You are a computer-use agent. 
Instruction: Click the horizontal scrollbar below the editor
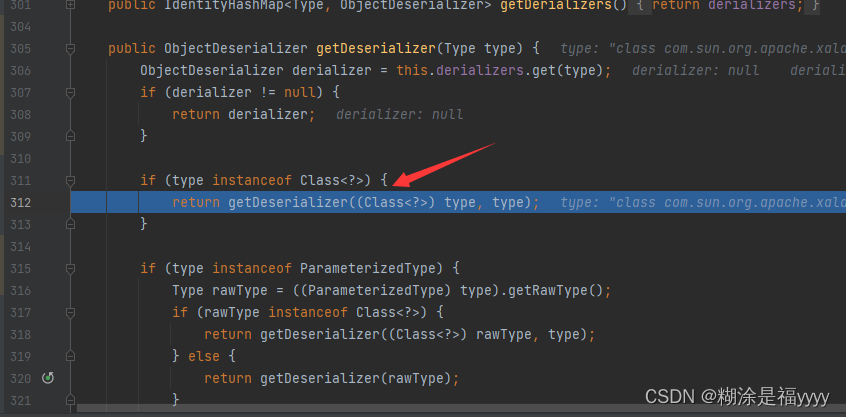(400, 408)
